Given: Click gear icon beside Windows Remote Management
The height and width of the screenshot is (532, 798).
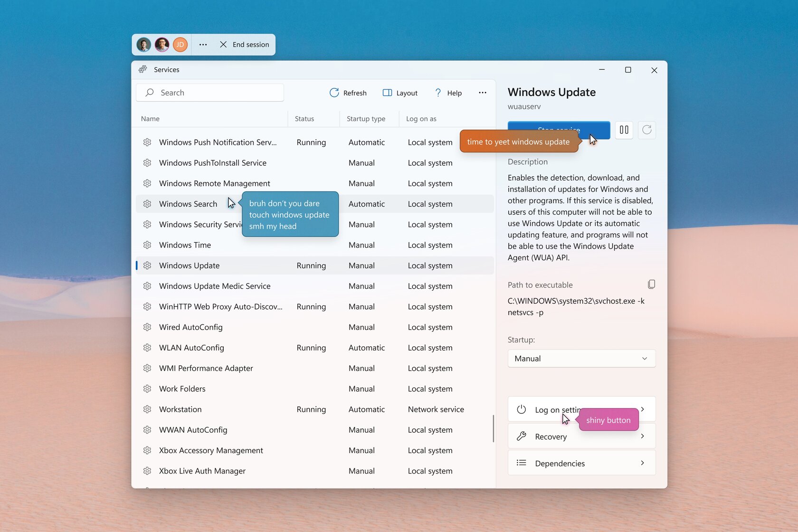Looking at the screenshot, I should pyautogui.click(x=147, y=183).
